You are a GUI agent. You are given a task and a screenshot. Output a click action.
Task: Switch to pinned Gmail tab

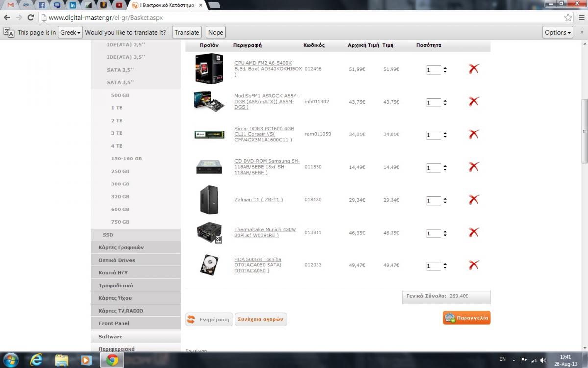click(x=11, y=5)
